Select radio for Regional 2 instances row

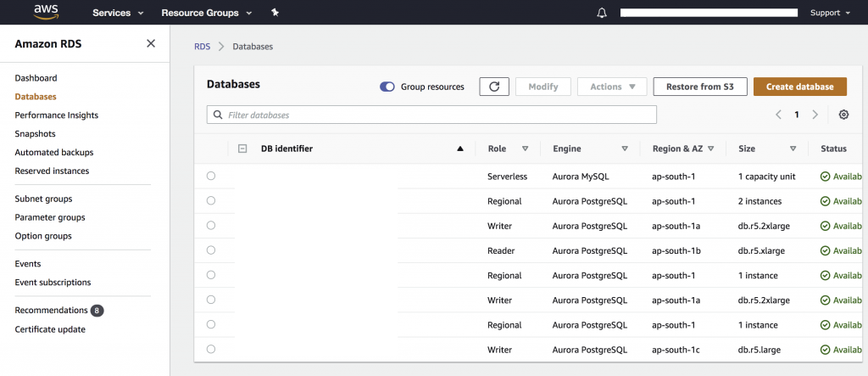click(x=211, y=201)
